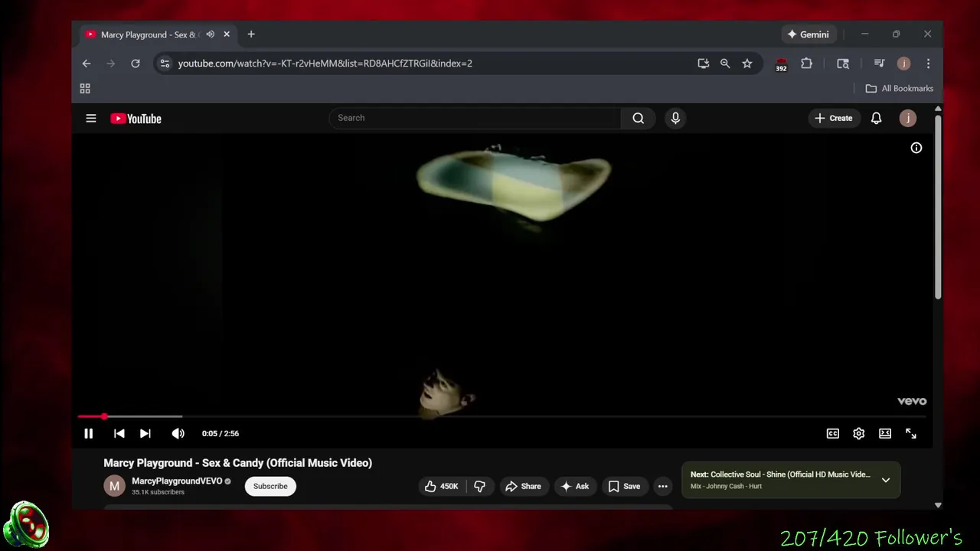Subscribe to MarcyPlaygroundVEVO

(x=270, y=486)
